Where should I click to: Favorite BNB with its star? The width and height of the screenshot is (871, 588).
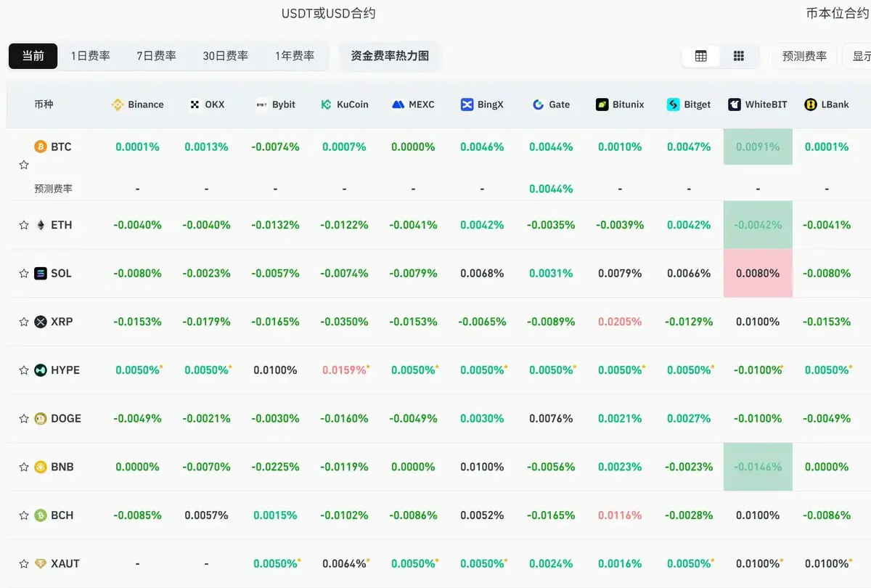tap(24, 467)
